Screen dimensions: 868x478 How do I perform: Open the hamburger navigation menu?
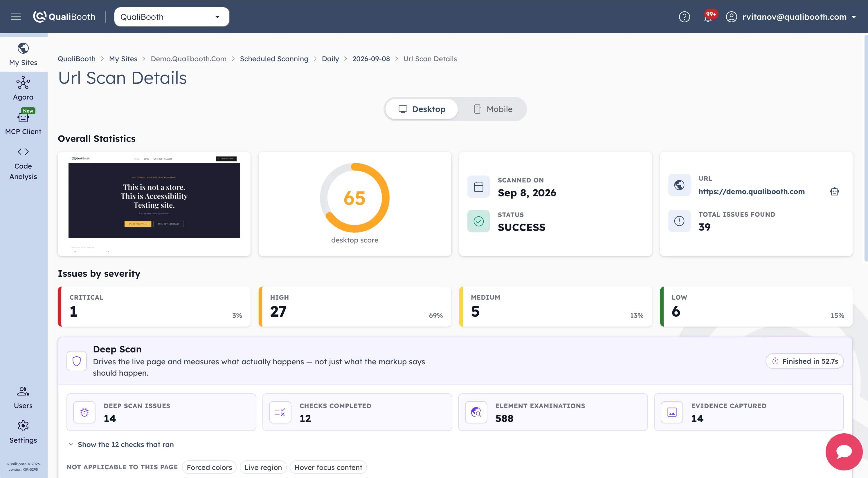[16, 17]
